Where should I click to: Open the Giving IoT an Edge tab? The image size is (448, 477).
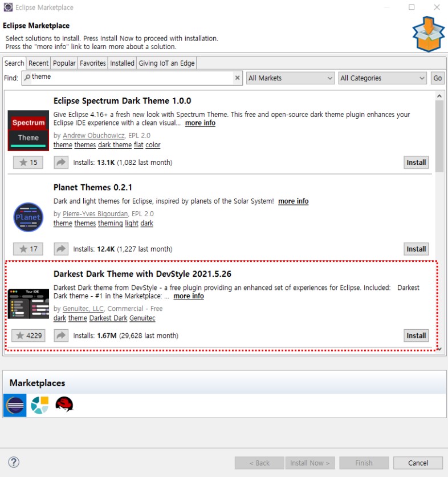(x=166, y=63)
